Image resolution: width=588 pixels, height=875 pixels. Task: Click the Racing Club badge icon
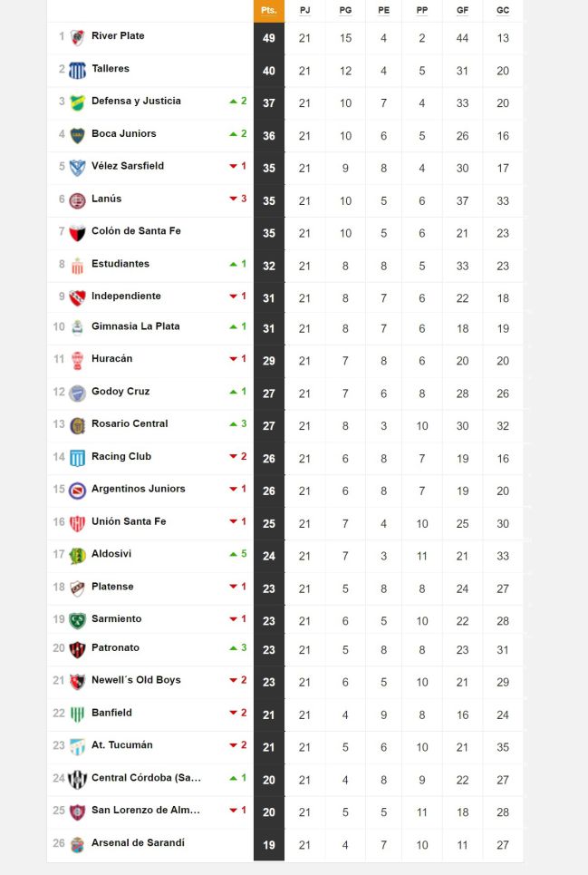point(78,458)
